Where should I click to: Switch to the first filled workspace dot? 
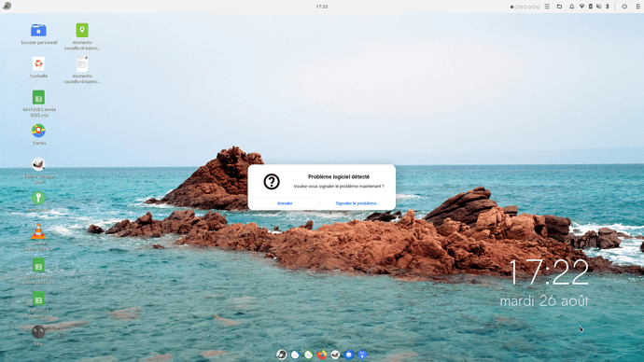(x=511, y=7)
